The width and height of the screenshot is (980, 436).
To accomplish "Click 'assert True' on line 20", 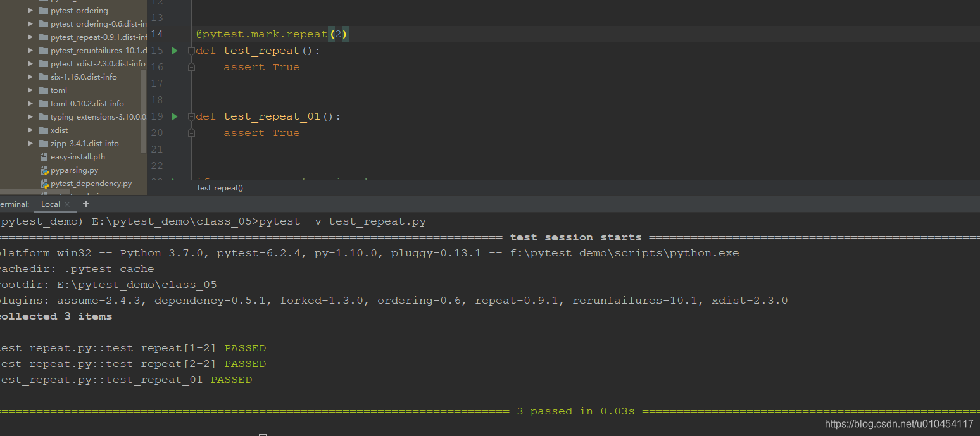I will 261,133.
